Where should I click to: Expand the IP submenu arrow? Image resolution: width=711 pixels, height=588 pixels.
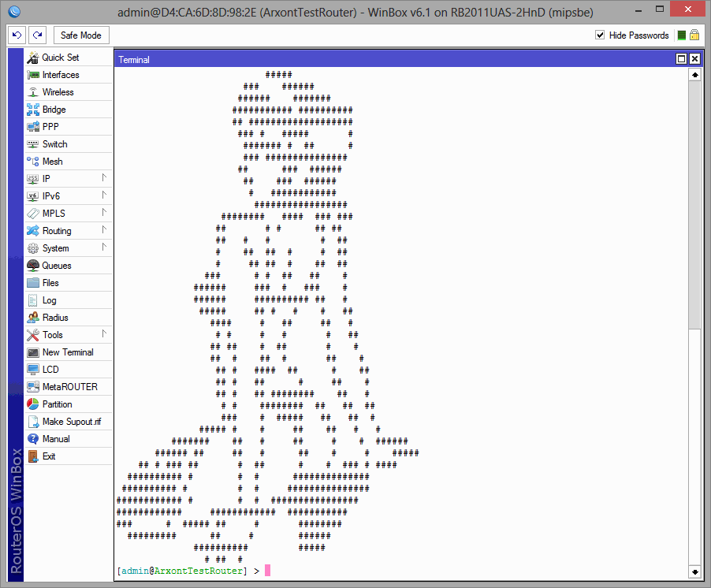click(104, 178)
